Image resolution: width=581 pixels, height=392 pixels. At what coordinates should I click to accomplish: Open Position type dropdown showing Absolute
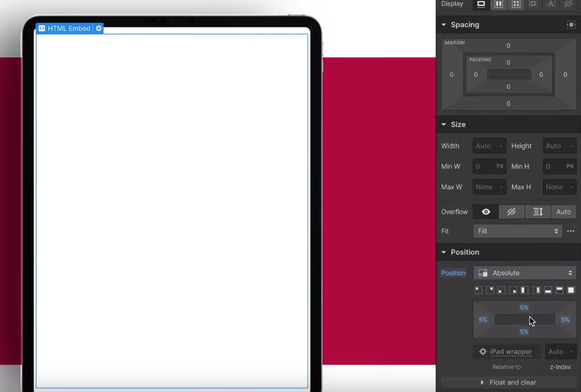coord(525,273)
